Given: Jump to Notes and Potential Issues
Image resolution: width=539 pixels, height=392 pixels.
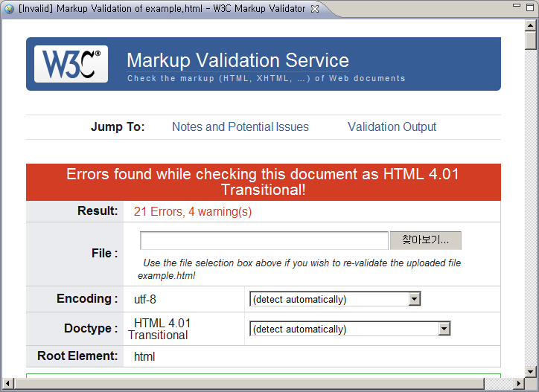Looking at the screenshot, I should point(240,126).
